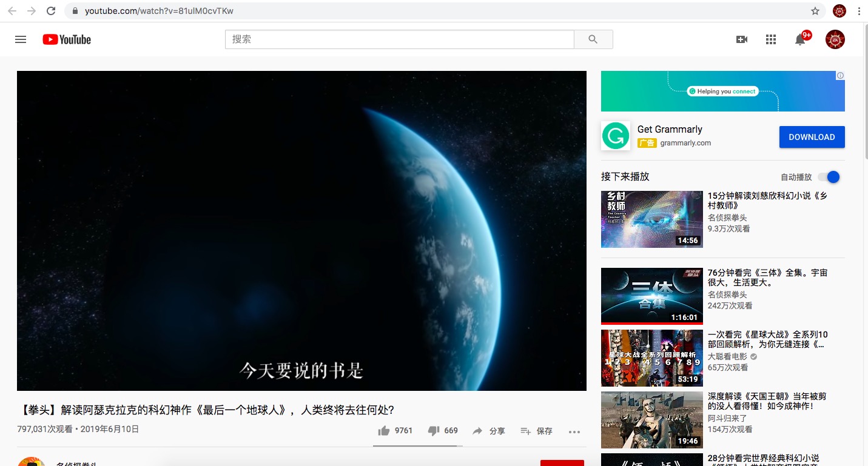This screenshot has width=868, height=466.
Task: Open the create video camera icon
Action: click(741, 39)
